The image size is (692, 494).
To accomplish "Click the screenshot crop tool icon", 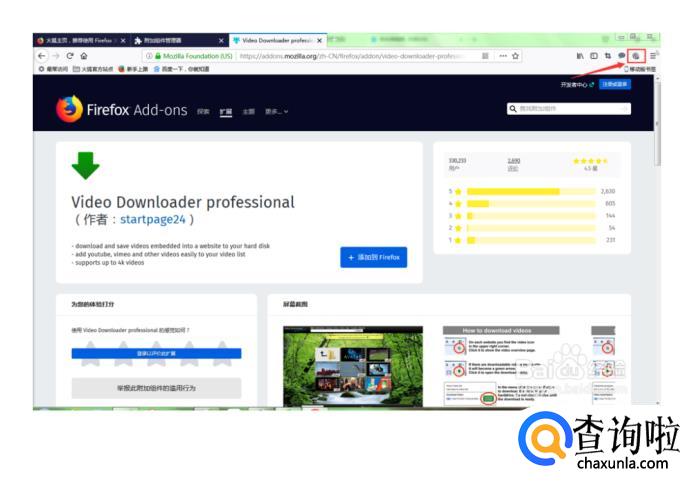I will [x=608, y=56].
